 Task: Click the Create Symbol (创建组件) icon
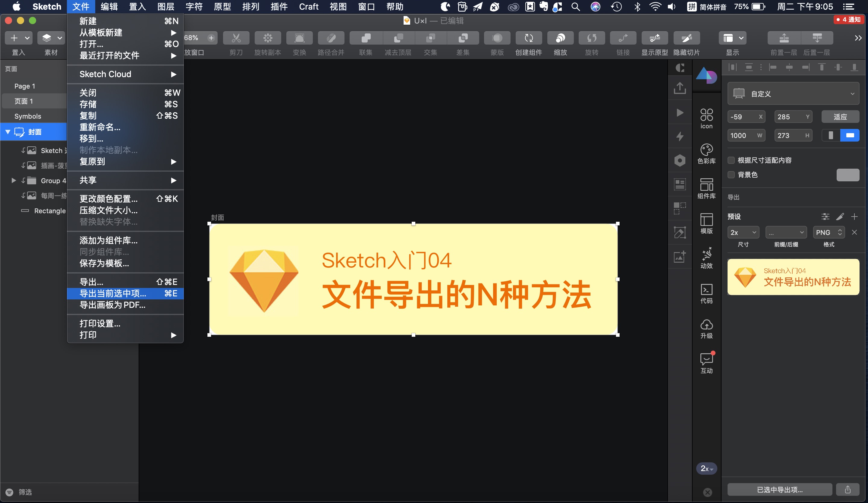click(x=529, y=38)
